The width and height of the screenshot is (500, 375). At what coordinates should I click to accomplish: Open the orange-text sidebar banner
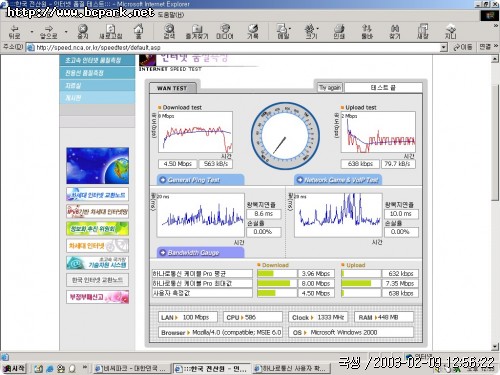[97, 246]
